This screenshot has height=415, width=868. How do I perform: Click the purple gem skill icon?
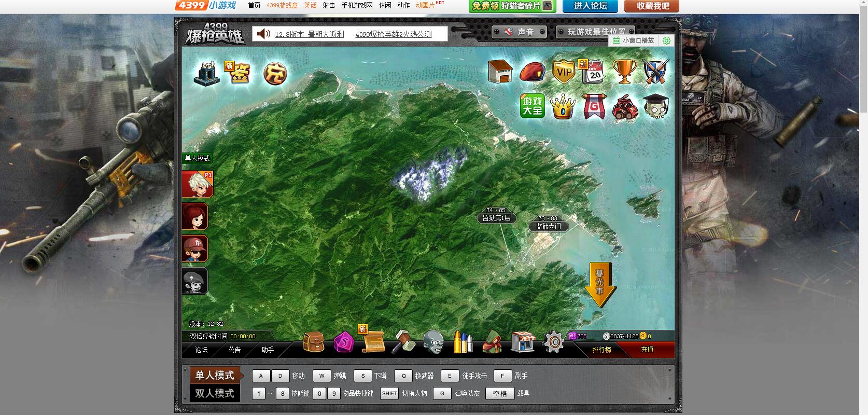[x=343, y=342]
